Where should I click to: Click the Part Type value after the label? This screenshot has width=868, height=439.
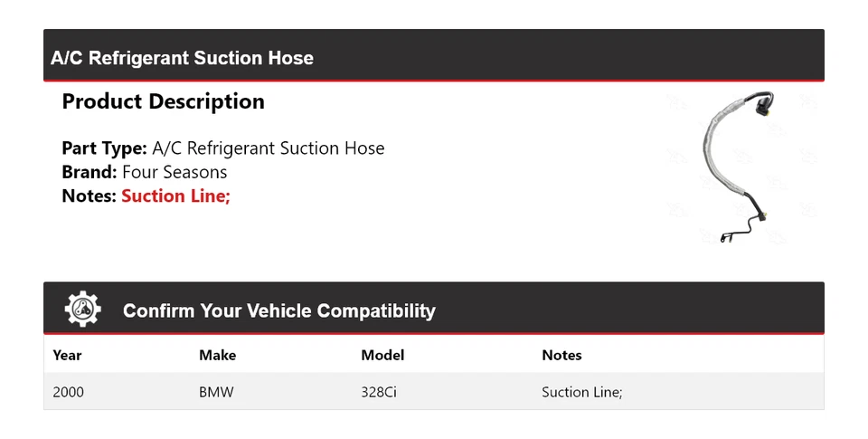268,148
